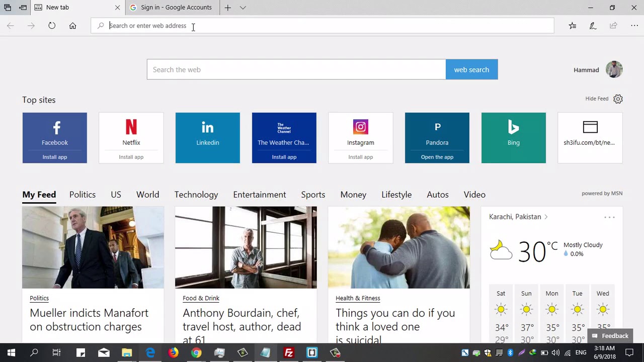The height and width of the screenshot is (362, 644).
Task: Open a new tab with plus icon
Action: pyautogui.click(x=228, y=8)
